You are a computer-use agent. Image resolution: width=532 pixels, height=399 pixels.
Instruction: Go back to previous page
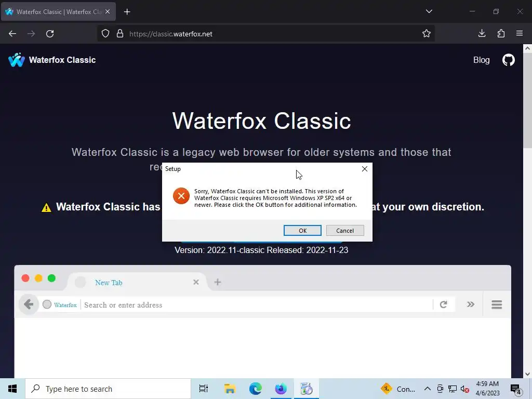click(x=12, y=34)
